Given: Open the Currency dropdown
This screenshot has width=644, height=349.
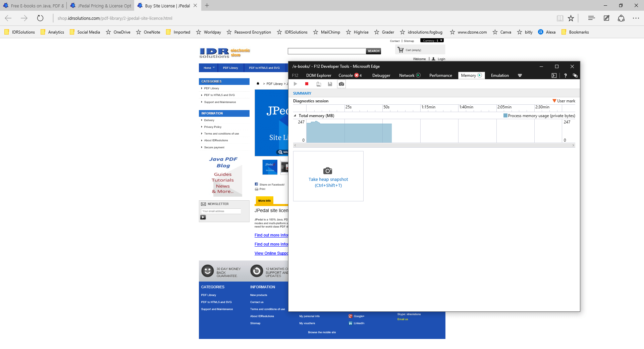Looking at the screenshot, I should [432, 41].
